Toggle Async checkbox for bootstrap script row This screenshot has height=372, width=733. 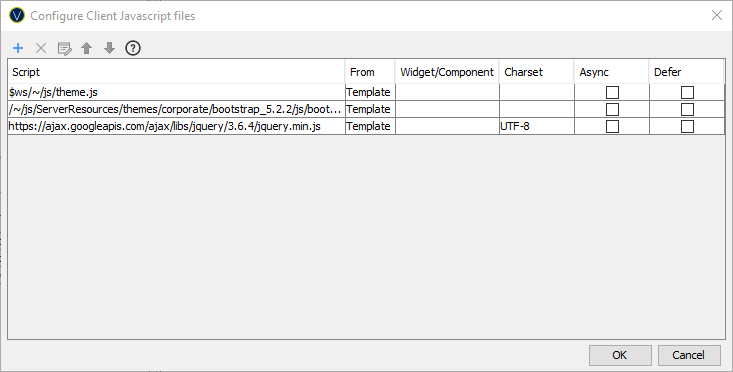tap(612, 109)
